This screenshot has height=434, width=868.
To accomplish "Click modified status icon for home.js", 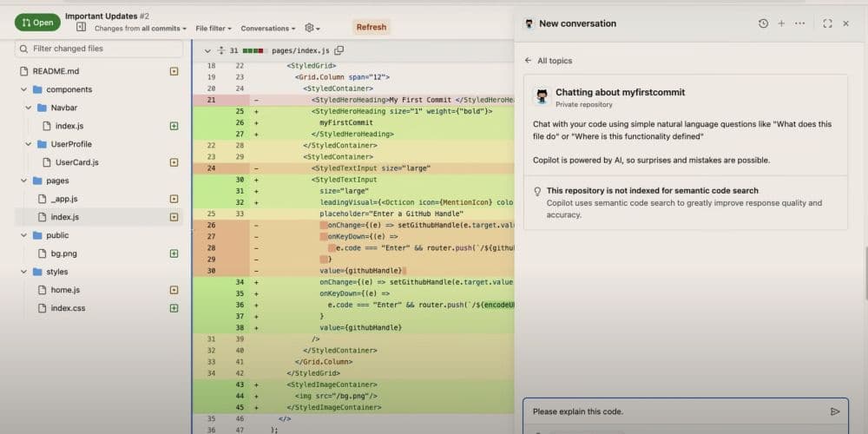I will click(x=174, y=290).
